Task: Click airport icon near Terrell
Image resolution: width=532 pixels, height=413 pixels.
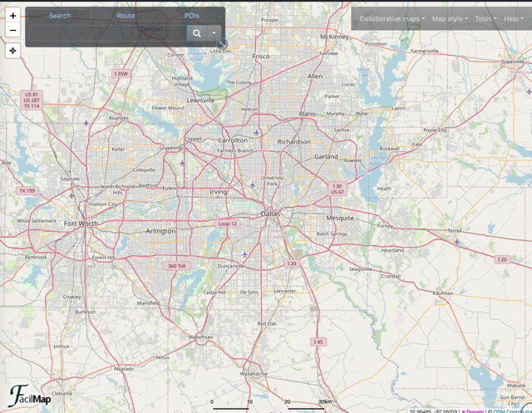Action: 456,242
